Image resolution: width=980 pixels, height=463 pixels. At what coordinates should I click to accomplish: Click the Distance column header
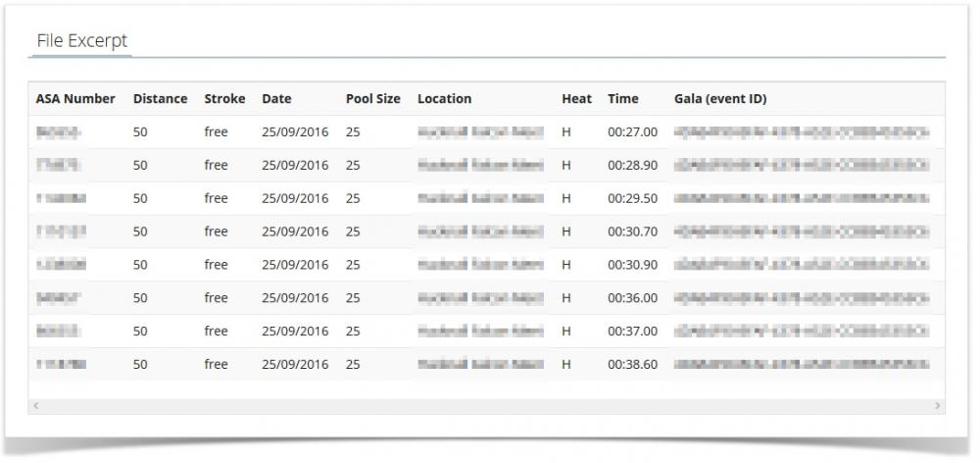coord(160,99)
